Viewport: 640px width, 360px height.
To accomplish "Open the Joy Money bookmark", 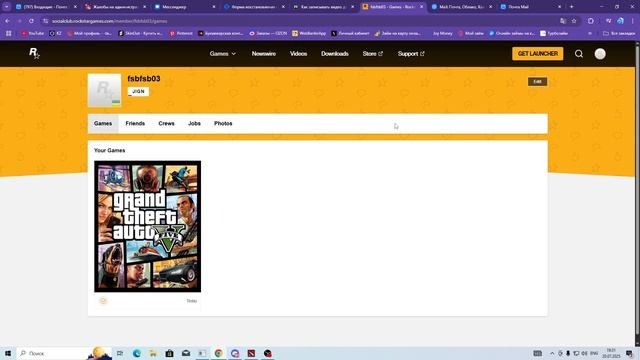I will click(x=442, y=33).
